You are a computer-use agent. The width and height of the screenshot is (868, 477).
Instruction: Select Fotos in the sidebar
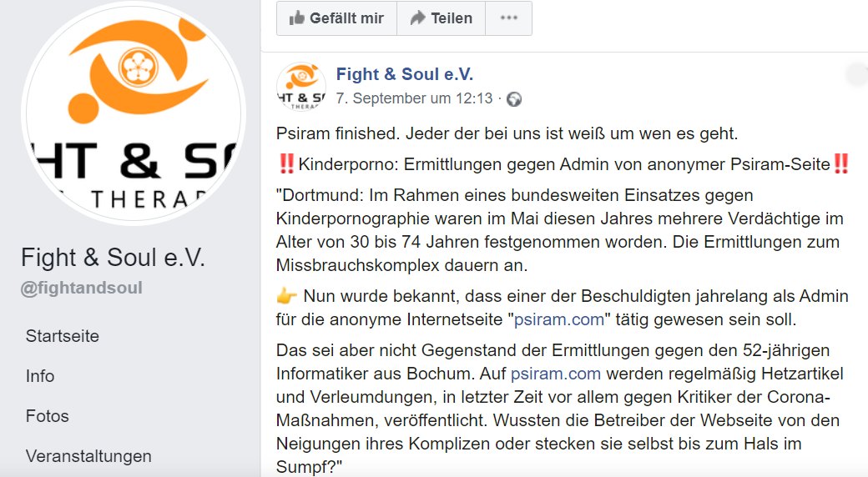pyautogui.click(x=48, y=416)
